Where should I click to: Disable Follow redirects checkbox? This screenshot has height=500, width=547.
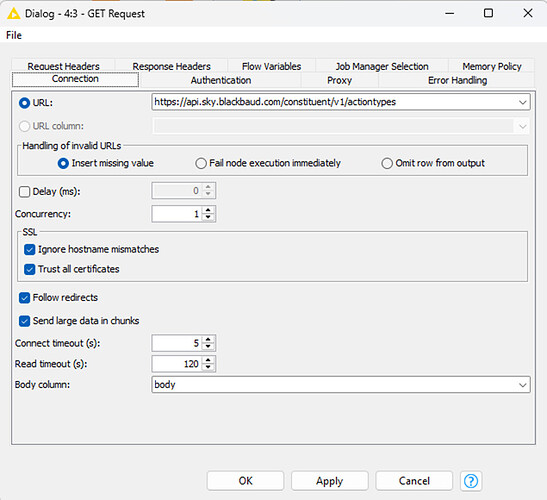tap(24, 298)
